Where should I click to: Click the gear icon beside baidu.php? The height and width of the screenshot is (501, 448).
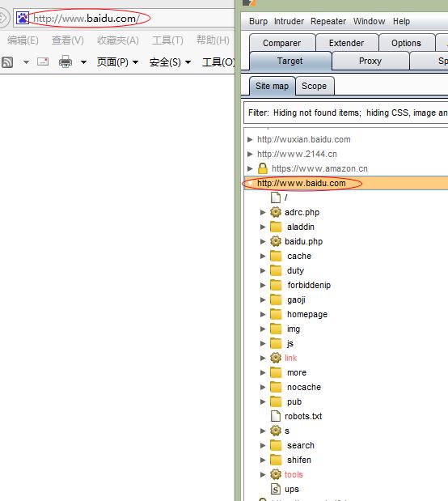click(276, 241)
